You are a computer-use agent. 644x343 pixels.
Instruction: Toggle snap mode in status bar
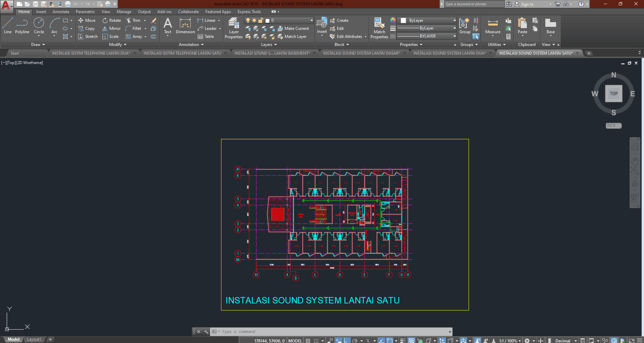[x=316, y=340]
